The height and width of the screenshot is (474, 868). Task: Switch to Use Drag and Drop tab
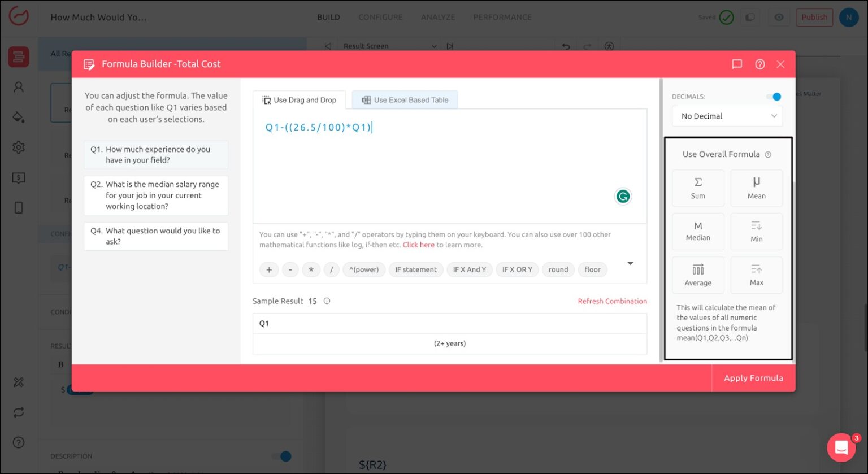coord(299,100)
